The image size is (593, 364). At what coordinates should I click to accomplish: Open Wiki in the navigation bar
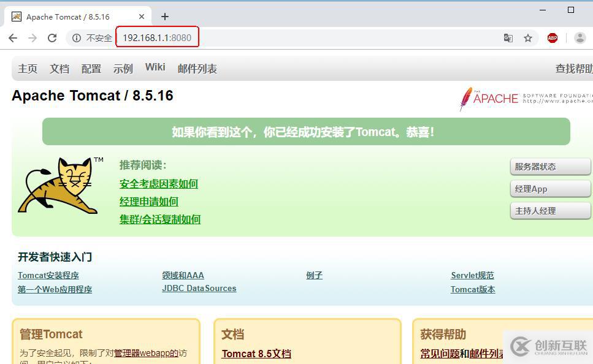point(155,67)
